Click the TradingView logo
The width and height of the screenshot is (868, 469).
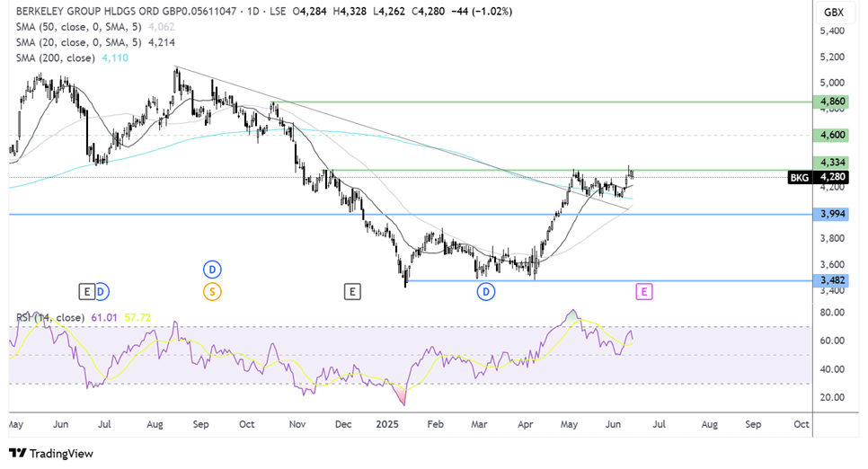(51, 454)
